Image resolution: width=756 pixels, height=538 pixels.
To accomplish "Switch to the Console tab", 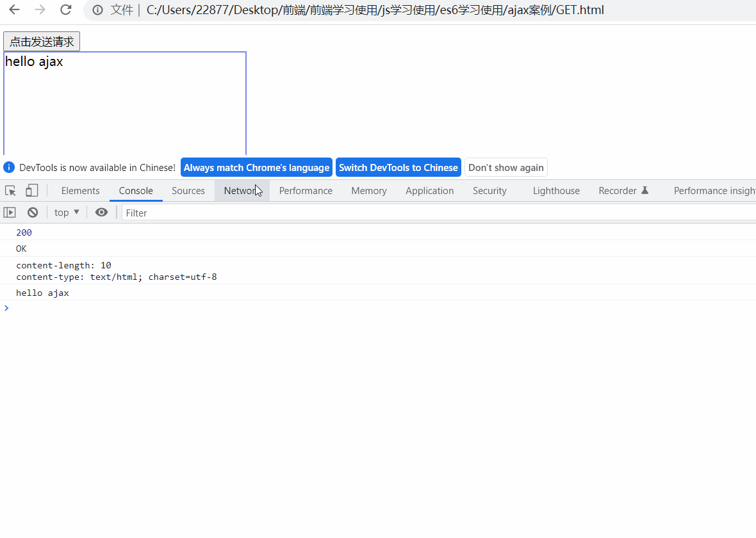I will point(136,190).
